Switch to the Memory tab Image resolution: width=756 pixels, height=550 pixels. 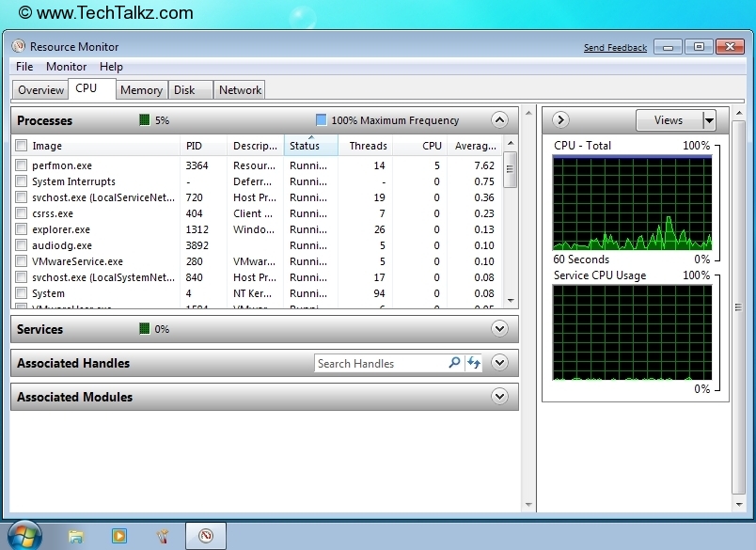tap(141, 89)
